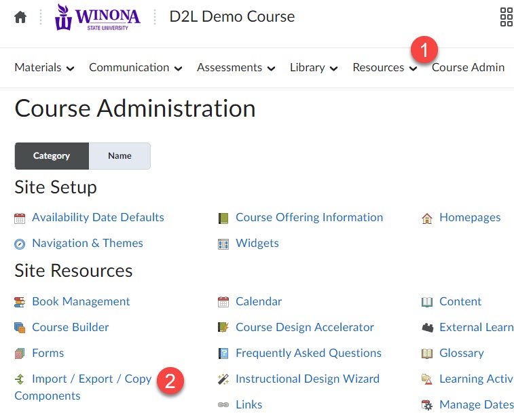Click the Links chain icon
514x420 pixels.
(223, 405)
